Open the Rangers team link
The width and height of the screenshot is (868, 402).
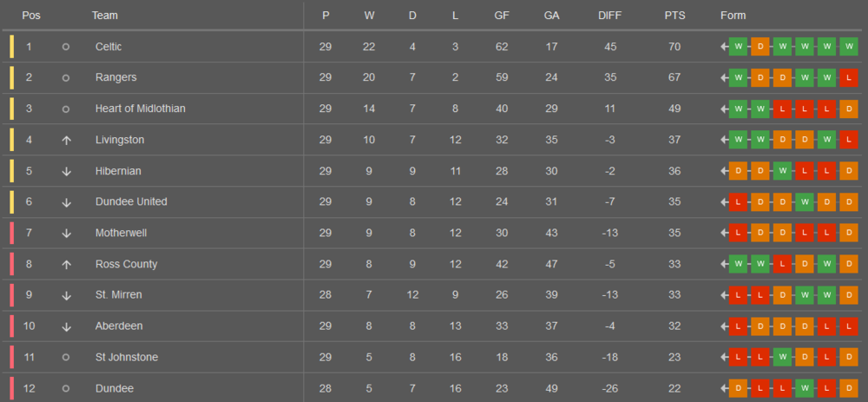coord(115,77)
